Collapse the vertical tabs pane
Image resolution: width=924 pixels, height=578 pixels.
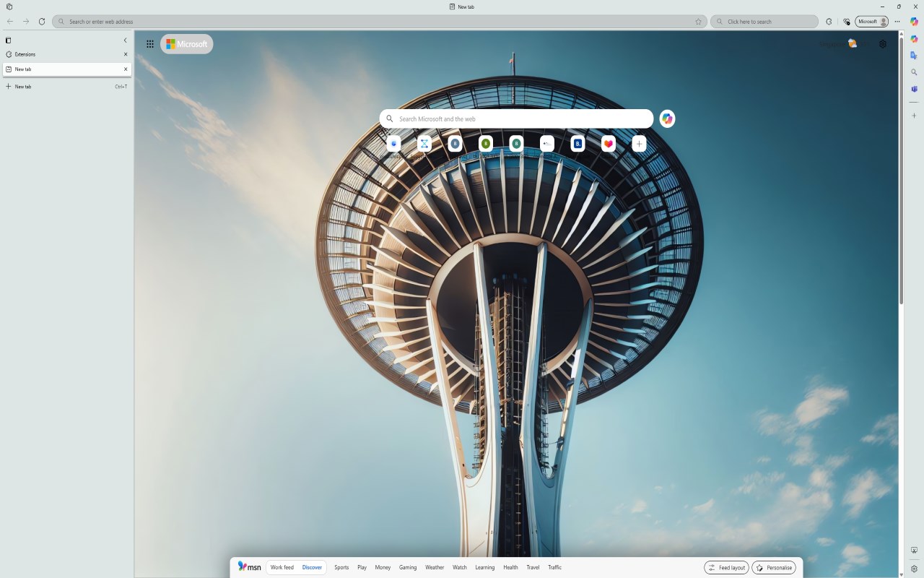[x=125, y=40]
